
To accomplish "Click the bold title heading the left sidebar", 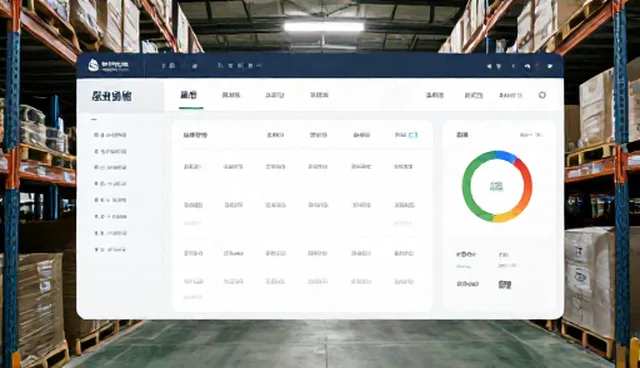I will [111, 97].
